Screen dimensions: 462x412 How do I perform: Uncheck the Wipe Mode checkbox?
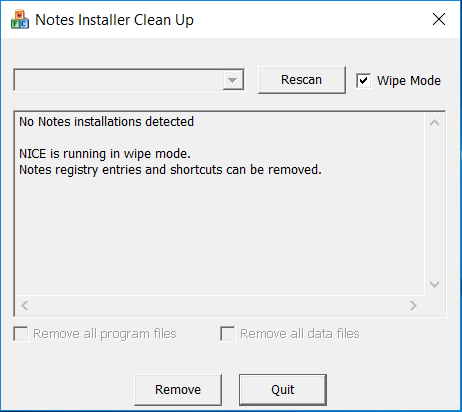point(363,81)
